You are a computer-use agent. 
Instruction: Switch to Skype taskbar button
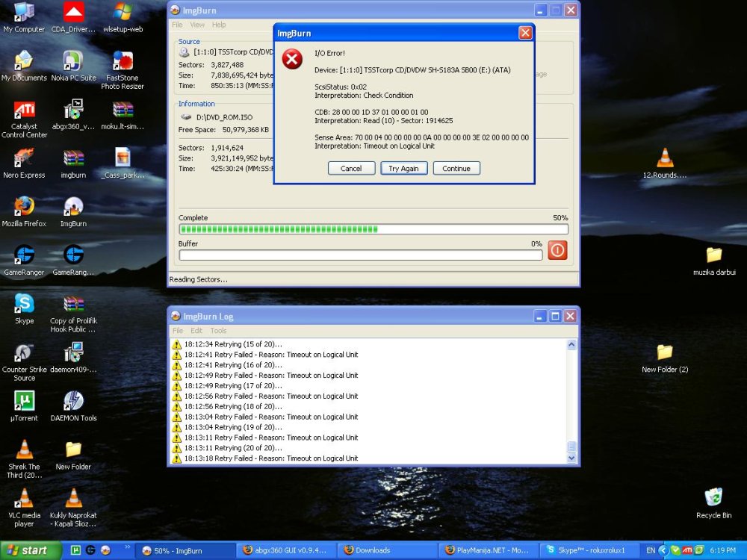(589, 550)
